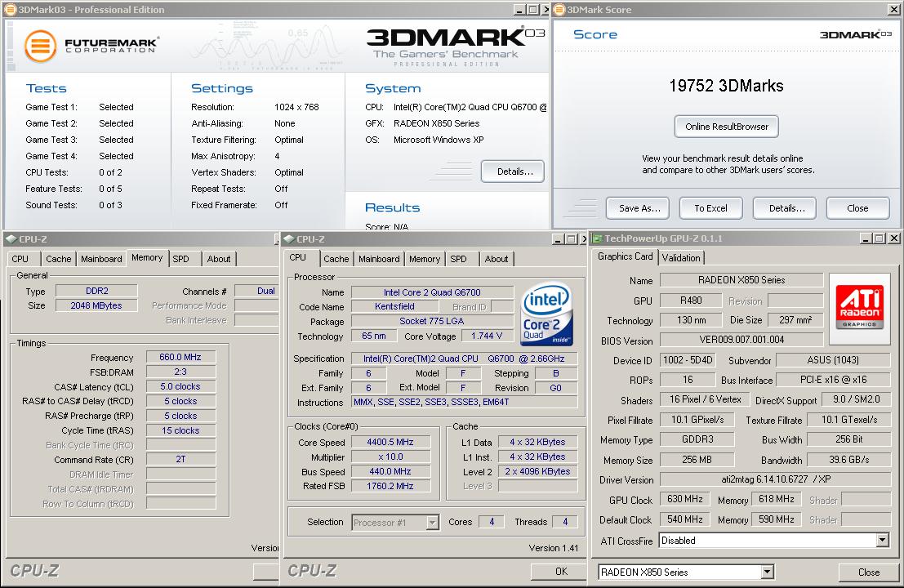Click the FSB:DRAM 2:3 ratio value
This screenshot has height=588, width=904.
coord(180,372)
